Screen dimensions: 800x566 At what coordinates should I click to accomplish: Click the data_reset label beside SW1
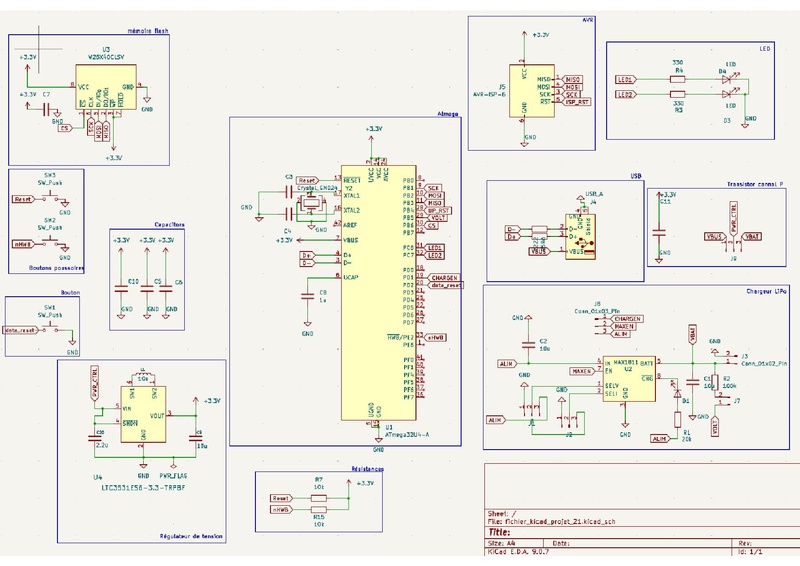20,330
